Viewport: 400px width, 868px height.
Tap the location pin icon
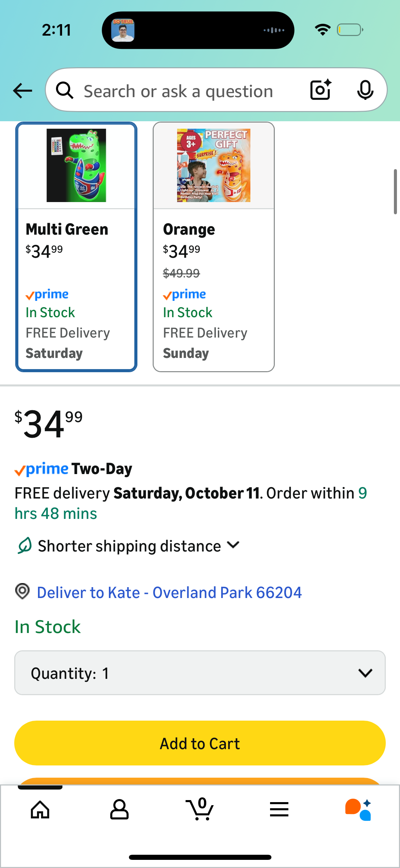(22, 592)
